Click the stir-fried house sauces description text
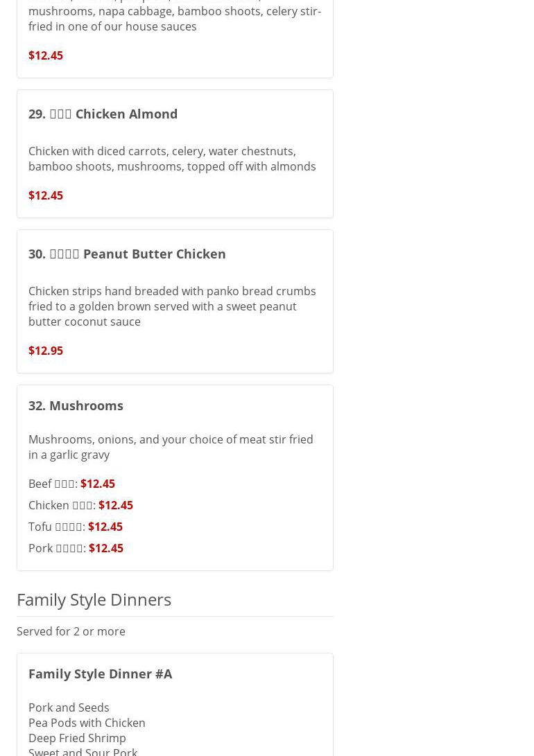The width and height of the screenshot is (534, 756). (174, 19)
